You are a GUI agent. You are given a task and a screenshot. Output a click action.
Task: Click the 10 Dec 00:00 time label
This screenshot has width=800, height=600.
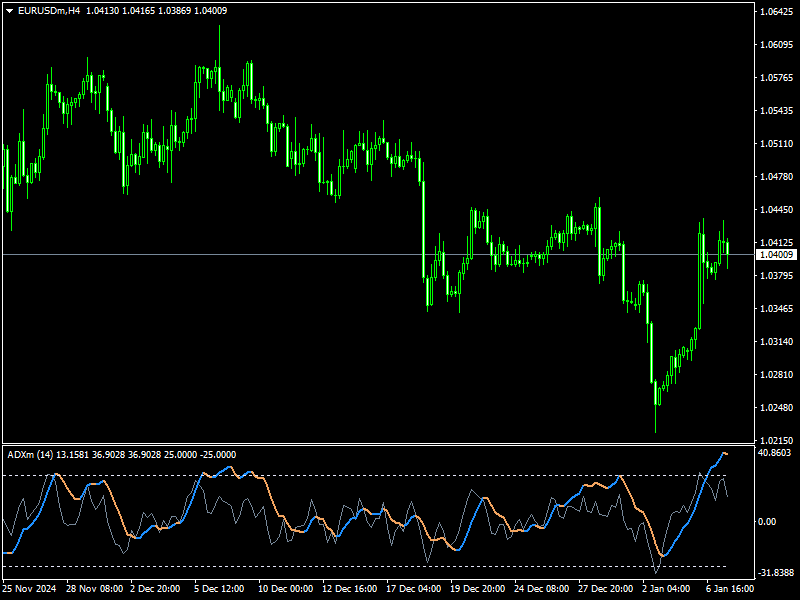[x=286, y=589]
